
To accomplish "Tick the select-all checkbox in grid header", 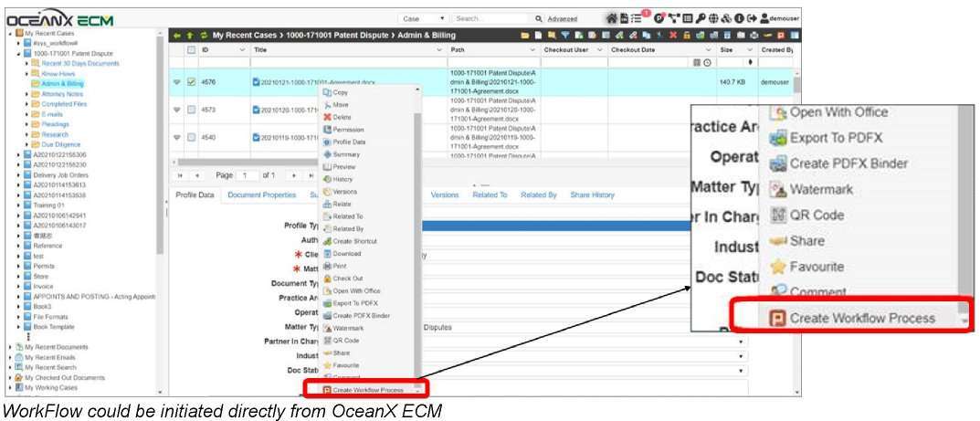I will pyautogui.click(x=191, y=49).
